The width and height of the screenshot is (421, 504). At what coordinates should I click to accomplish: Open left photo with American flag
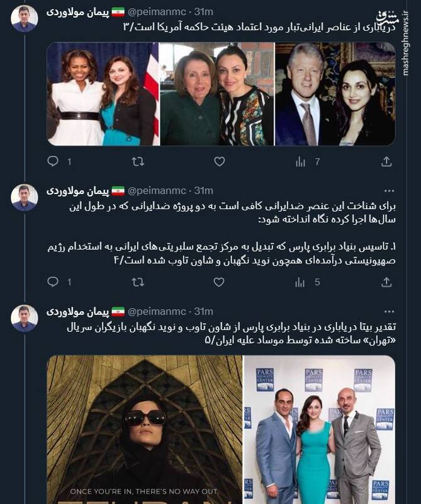pos(103,94)
